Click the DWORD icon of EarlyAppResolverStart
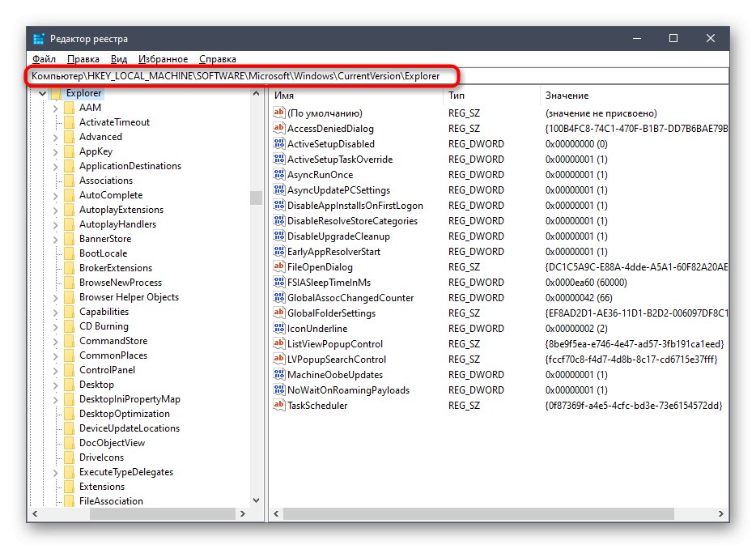Screen dimensions: 756x549 tap(278, 252)
